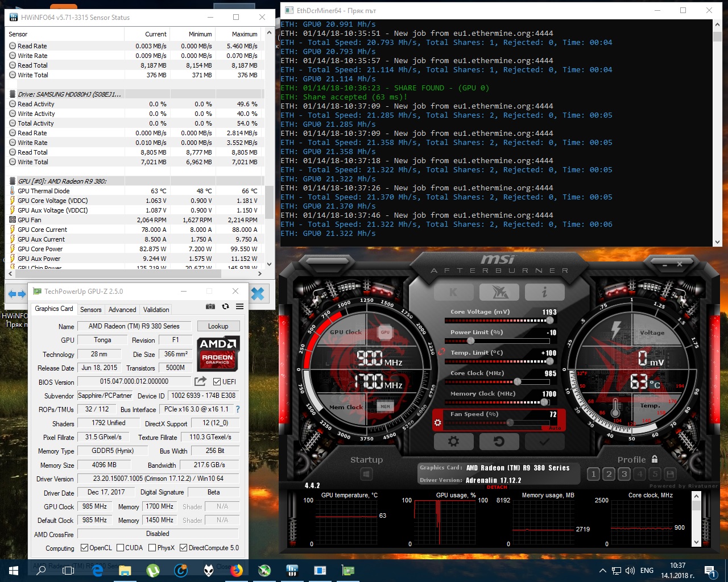Click the blue left-right arrows icon in HWiNFO

pos(17,294)
